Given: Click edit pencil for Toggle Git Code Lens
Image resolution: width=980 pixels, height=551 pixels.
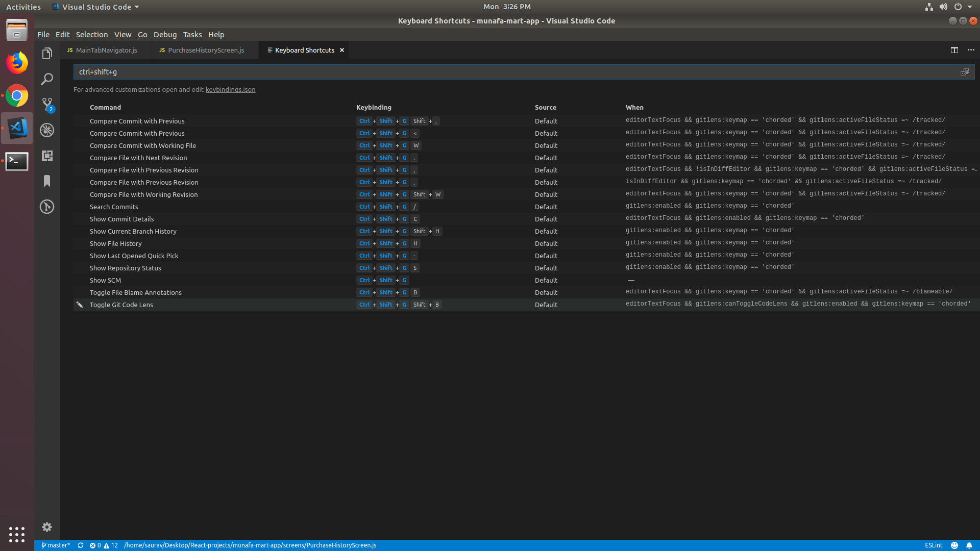Looking at the screenshot, I should tap(80, 305).
